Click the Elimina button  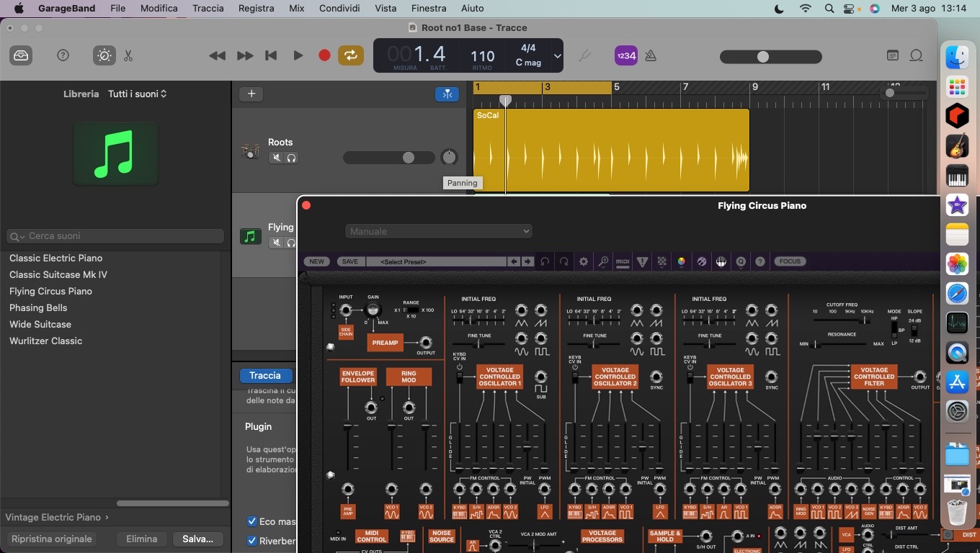click(x=141, y=539)
